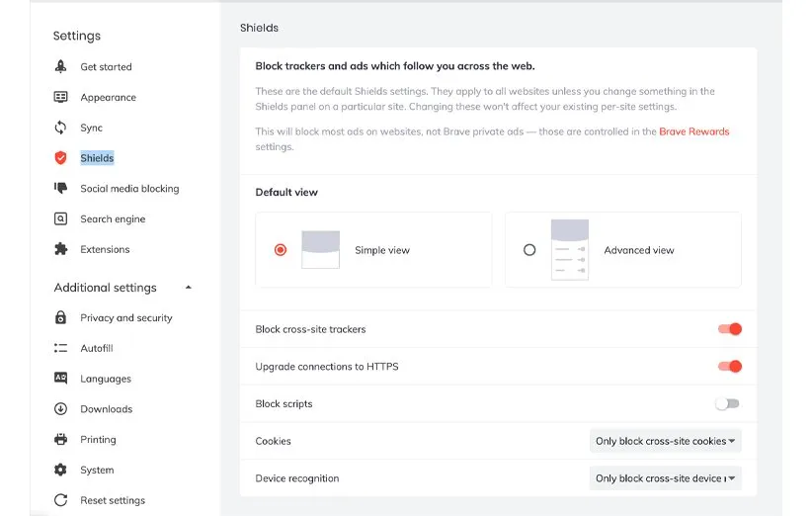
Task: Click the puzzle piece Extensions icon
Action: coord(60,249)
